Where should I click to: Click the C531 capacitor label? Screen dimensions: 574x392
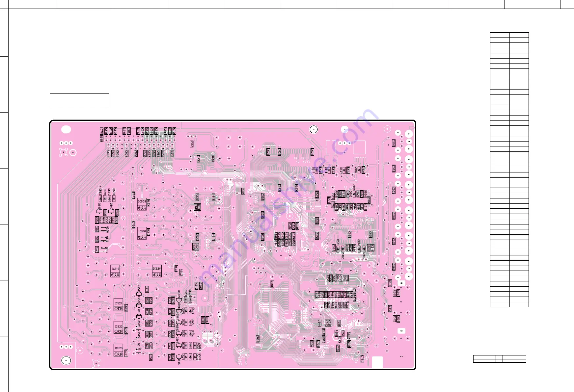coord(317,194)
